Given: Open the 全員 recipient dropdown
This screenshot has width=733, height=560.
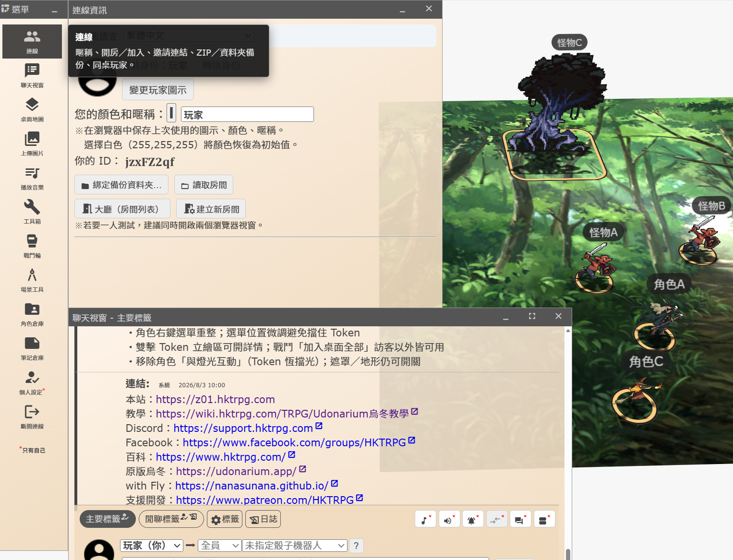Looking at the screenshot, I should (220, 546).
